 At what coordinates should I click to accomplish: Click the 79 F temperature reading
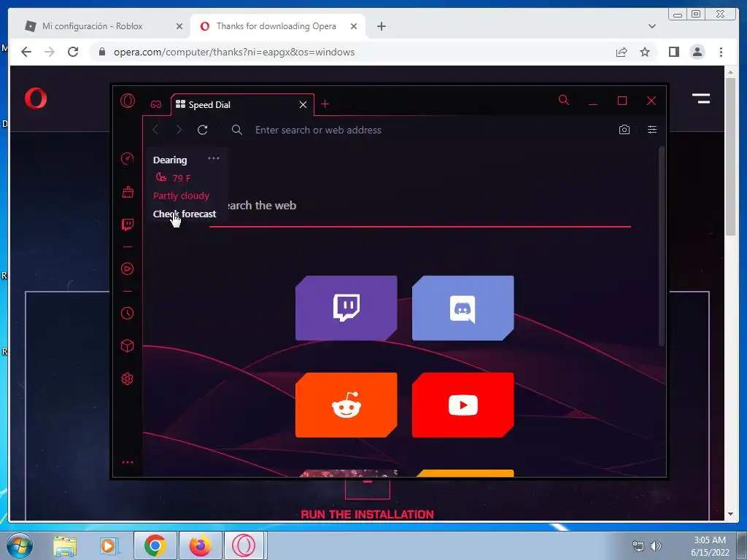[181, 178]
